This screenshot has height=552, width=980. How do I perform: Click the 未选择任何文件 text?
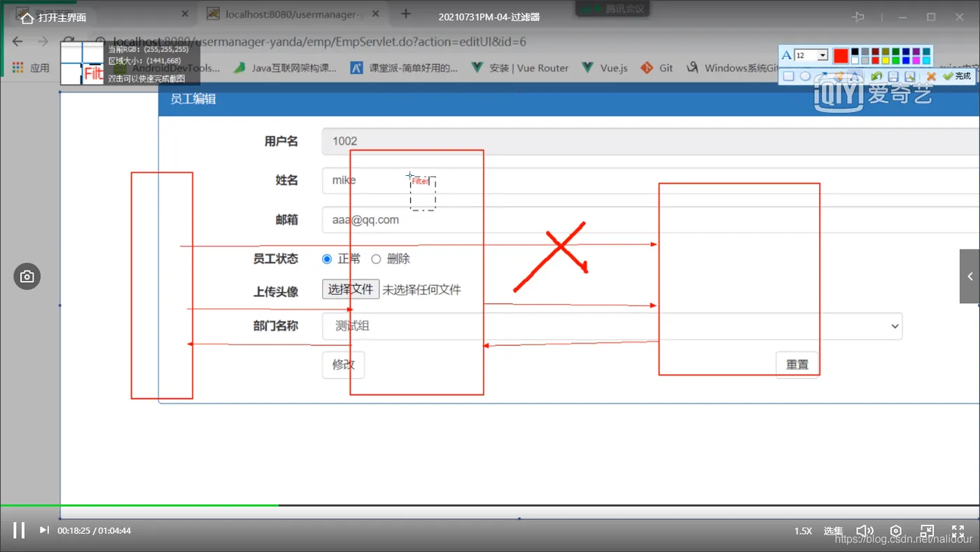(421, 289)
